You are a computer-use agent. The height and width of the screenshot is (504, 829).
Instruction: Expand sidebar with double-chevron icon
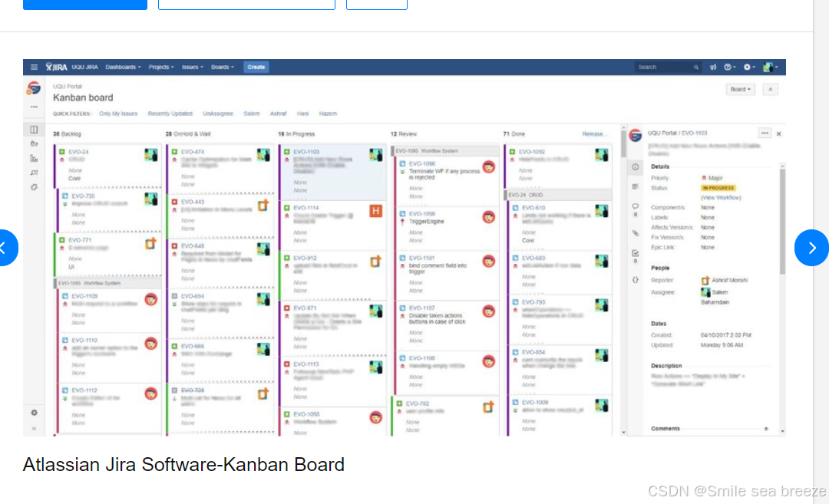click(34, 429)
